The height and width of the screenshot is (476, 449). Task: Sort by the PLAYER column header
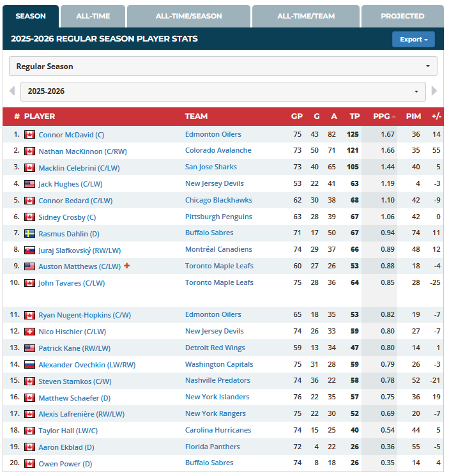40,116
